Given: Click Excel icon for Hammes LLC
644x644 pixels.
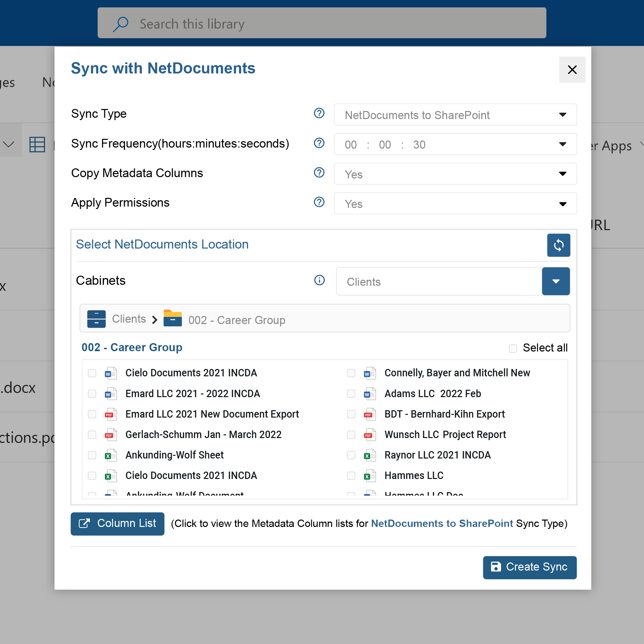Looking at the screenshot, I should coord(370,476).
